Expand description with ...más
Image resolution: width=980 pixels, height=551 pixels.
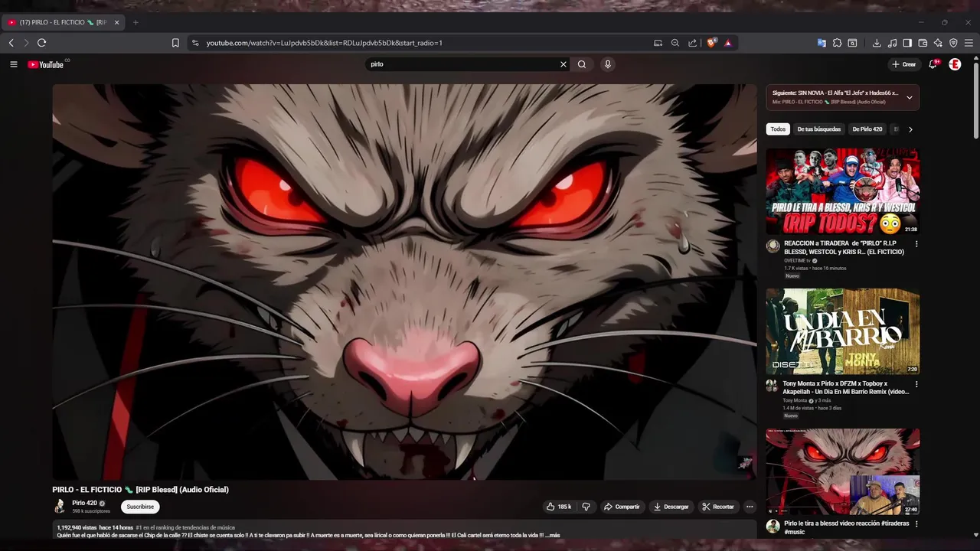[553, 535]
